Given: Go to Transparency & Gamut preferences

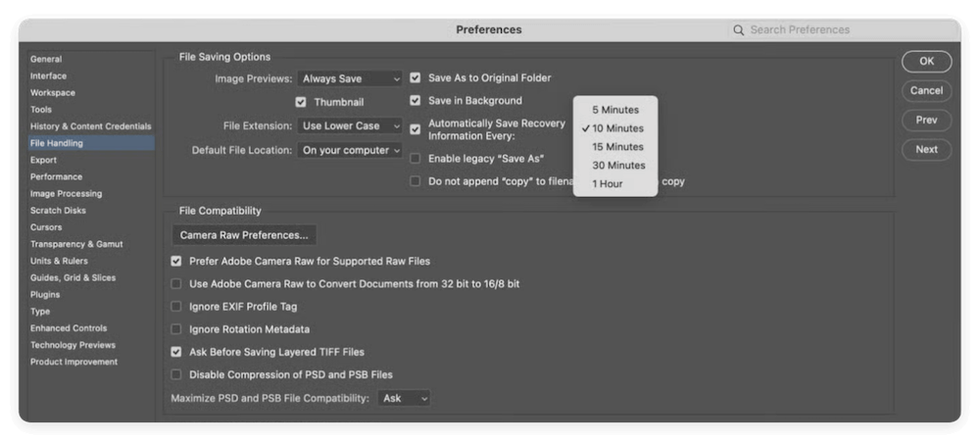Looking at the screenshot, I should [x=76, y=245].
